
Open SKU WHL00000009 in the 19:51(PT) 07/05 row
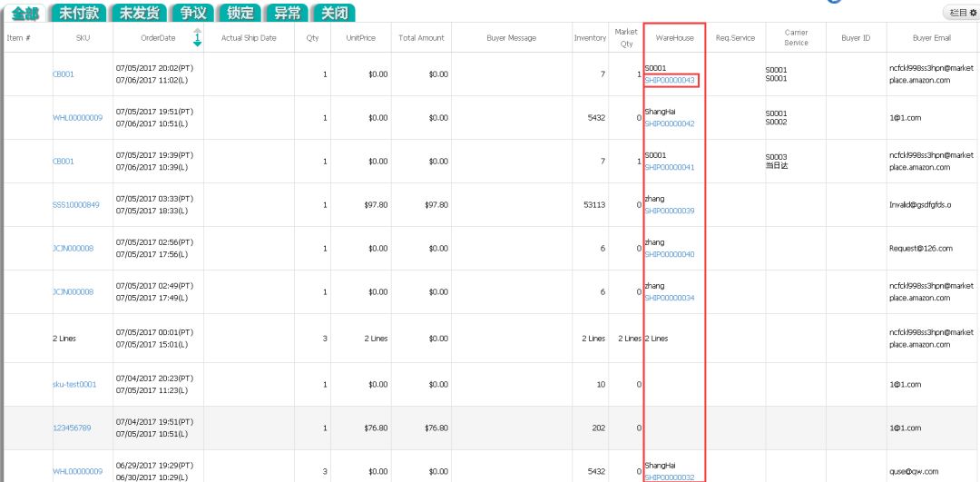tap(77, 117)
